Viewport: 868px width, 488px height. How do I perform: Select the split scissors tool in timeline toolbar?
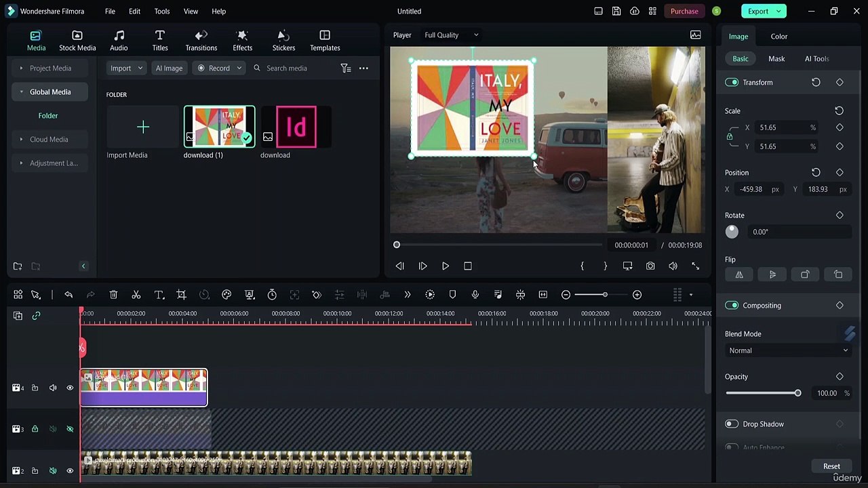136,295
